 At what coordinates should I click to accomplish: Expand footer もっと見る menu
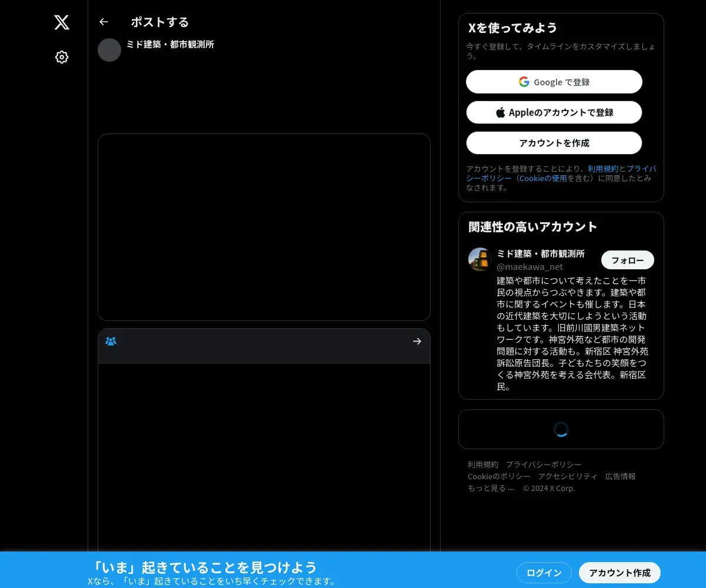[491, 488]
